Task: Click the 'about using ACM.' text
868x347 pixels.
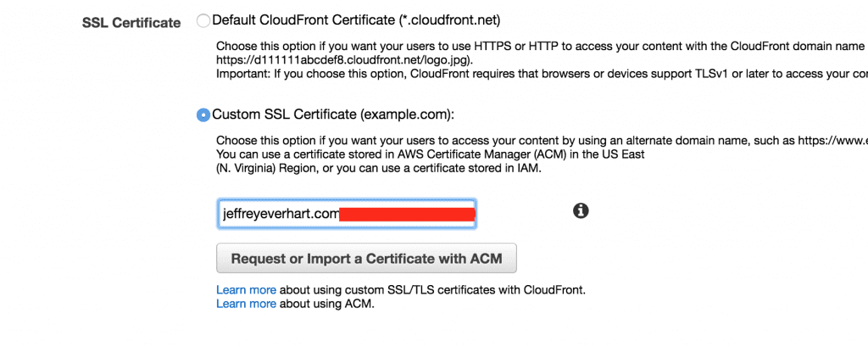Action: 326,304
